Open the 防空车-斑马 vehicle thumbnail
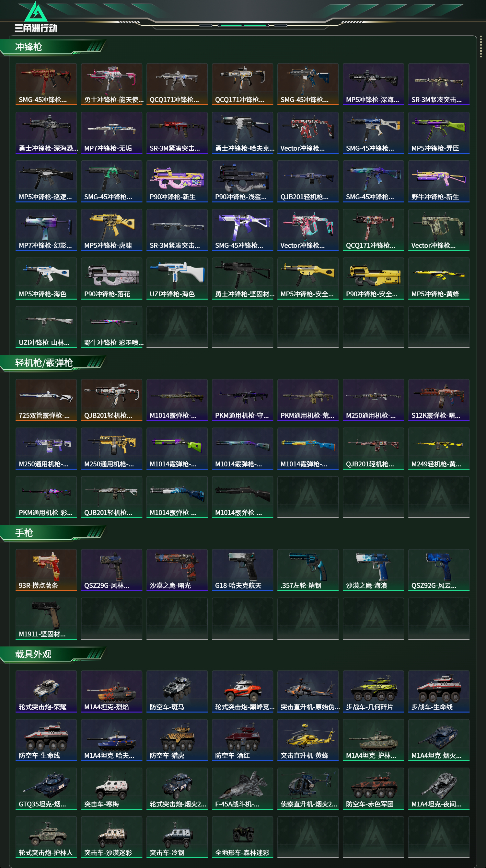Screen dimensions: 486x868 177,691
